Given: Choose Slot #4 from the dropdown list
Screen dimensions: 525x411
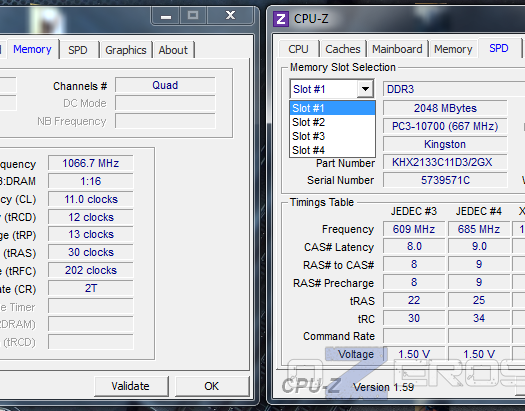Looking at the screenshot, I should click(x=332, y=150).
